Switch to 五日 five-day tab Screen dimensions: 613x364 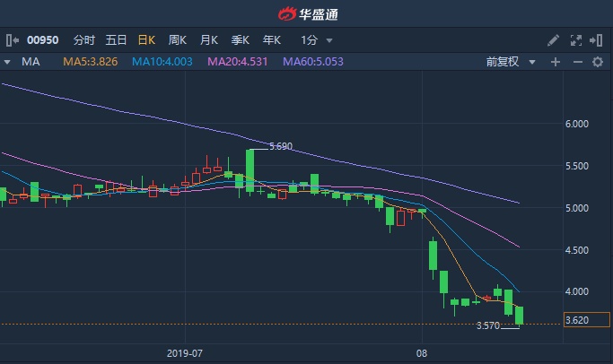click(x=116, y=40)
